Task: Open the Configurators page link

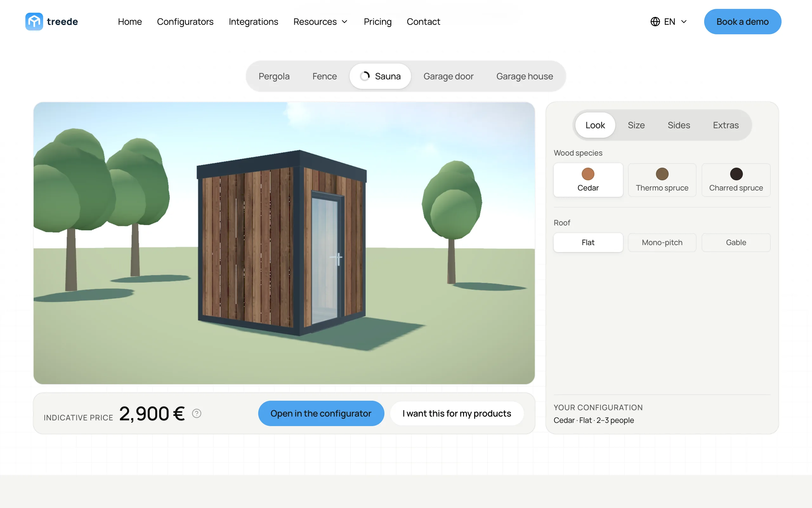Action: [185, 22]
